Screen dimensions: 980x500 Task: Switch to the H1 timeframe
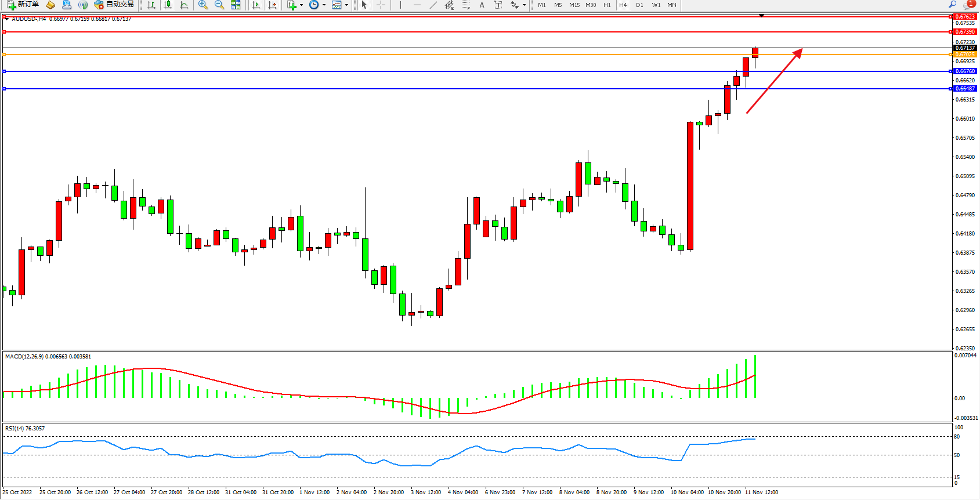tap(607, 5)
